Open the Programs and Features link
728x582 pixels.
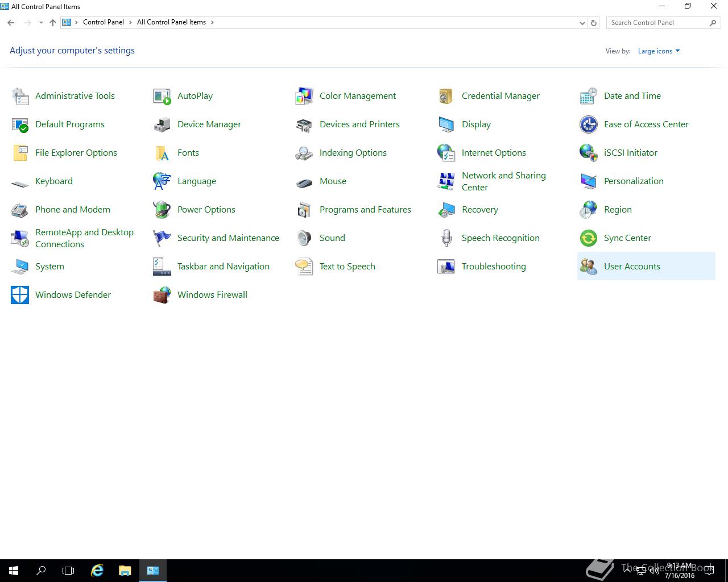tap(365, 210)
